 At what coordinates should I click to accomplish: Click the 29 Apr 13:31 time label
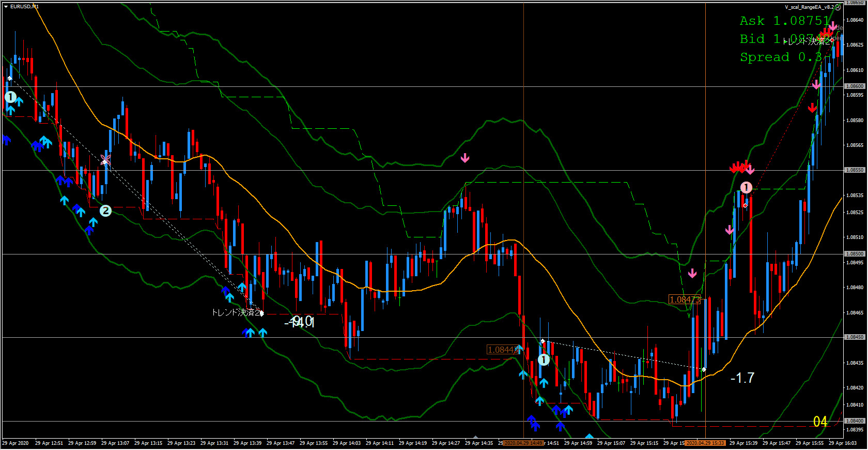pos(214,443)
